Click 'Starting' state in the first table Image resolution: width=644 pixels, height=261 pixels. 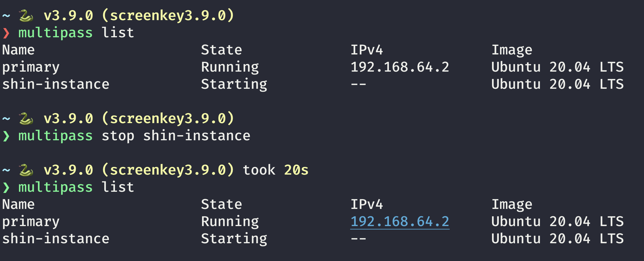234,84
